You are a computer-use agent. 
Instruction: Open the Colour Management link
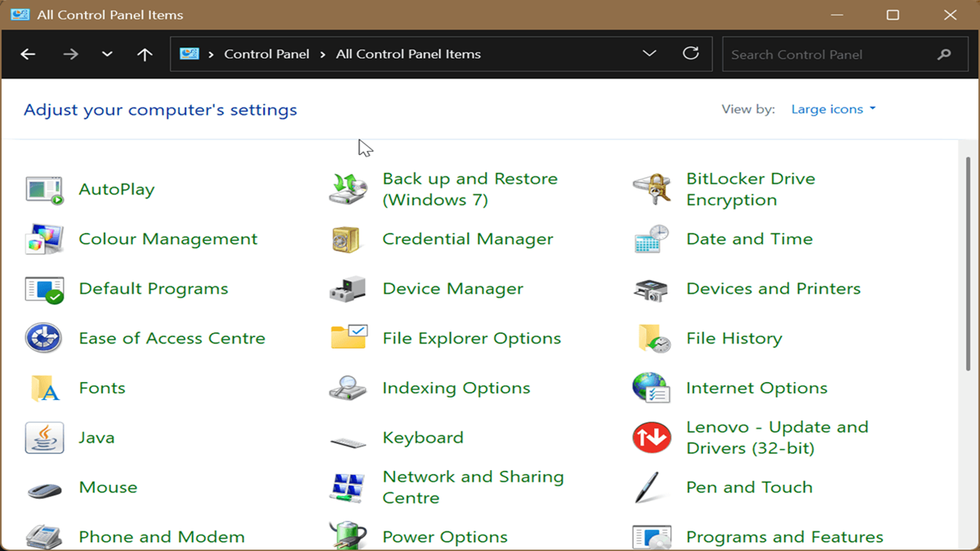point(167,239)
